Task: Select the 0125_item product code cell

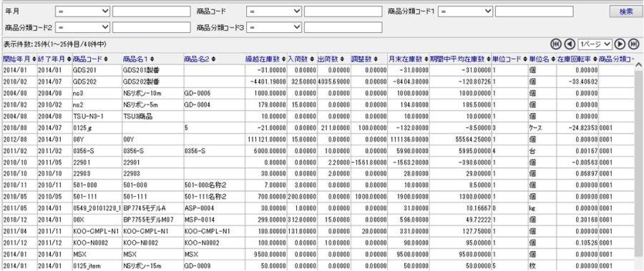Action: 97,266
